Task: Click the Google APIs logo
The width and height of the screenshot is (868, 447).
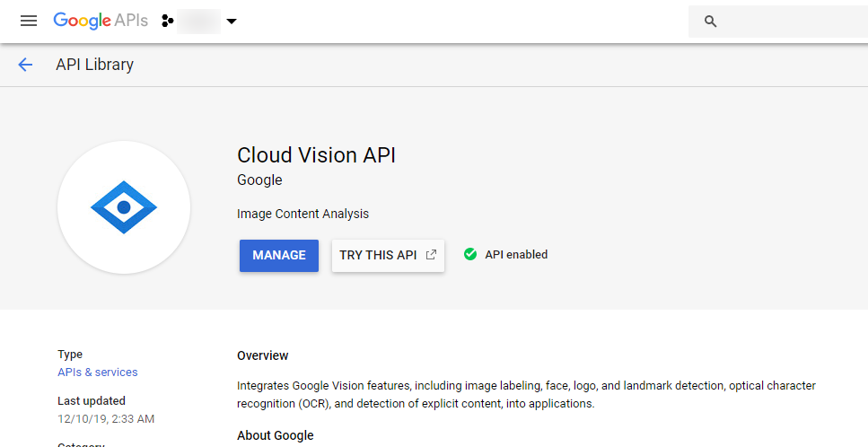Action: 101,21
